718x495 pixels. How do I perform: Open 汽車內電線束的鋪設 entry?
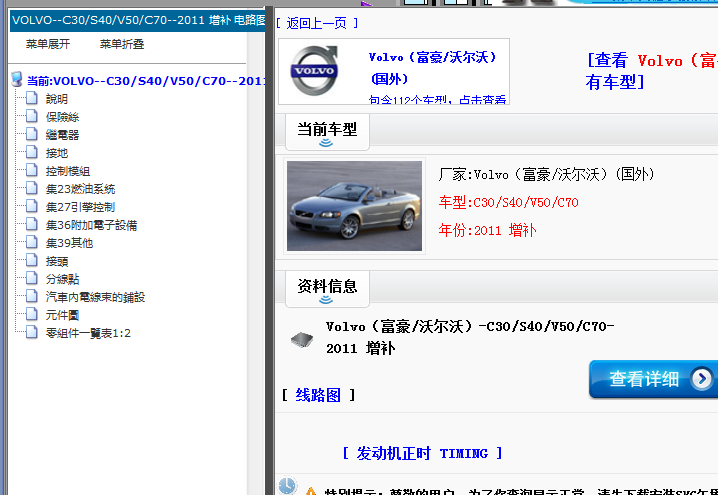[95, 297]
